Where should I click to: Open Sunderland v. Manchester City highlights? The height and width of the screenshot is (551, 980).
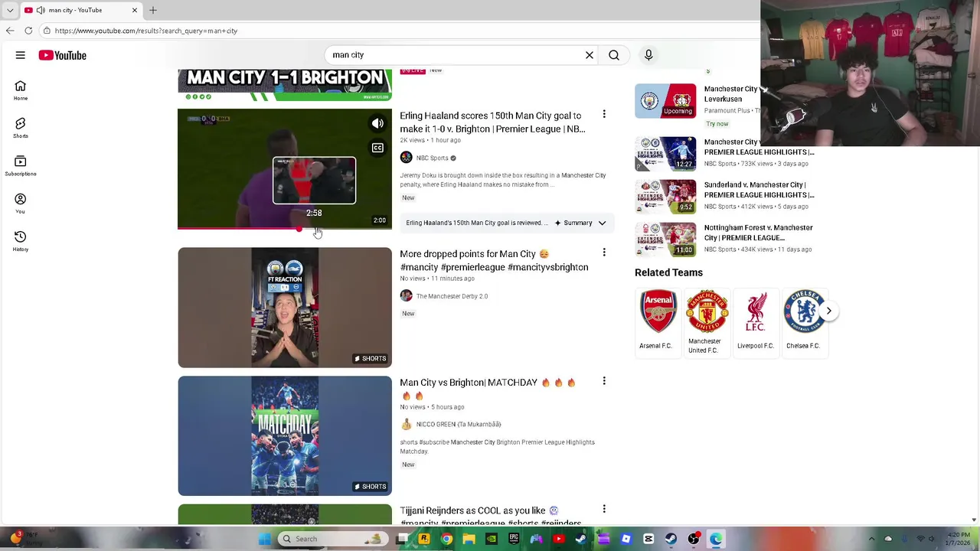[759, 190]
